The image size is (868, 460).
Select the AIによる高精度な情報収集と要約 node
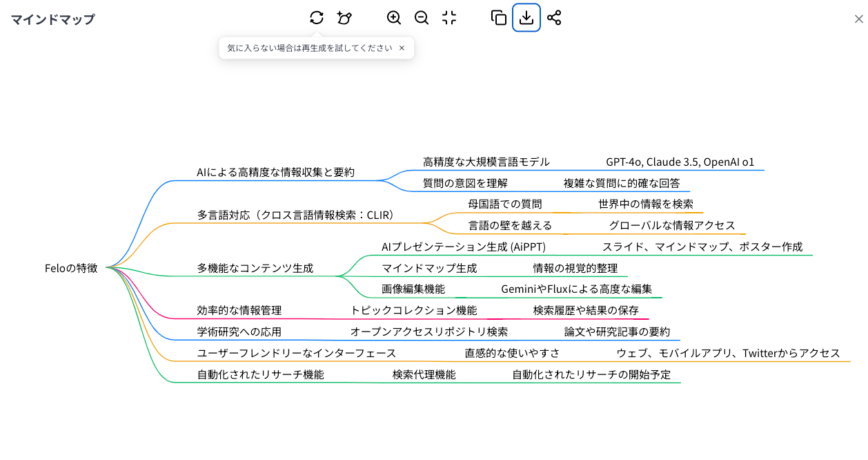click(275, 172)
